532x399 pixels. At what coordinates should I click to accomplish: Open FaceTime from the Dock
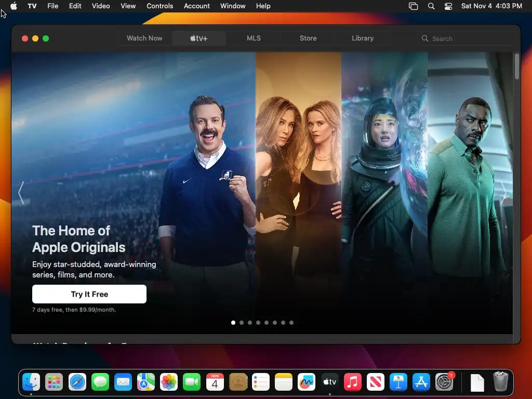pos(192,382)
